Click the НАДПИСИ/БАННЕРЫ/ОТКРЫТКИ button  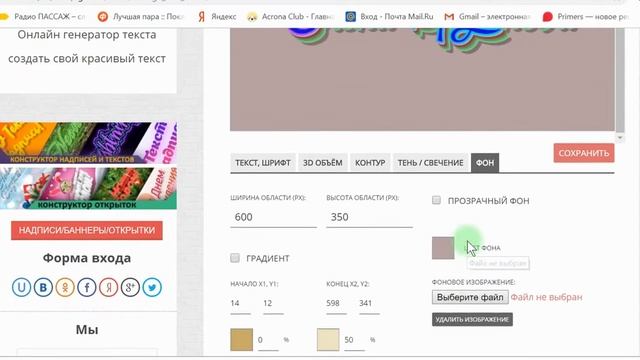(x=87, y=231)
